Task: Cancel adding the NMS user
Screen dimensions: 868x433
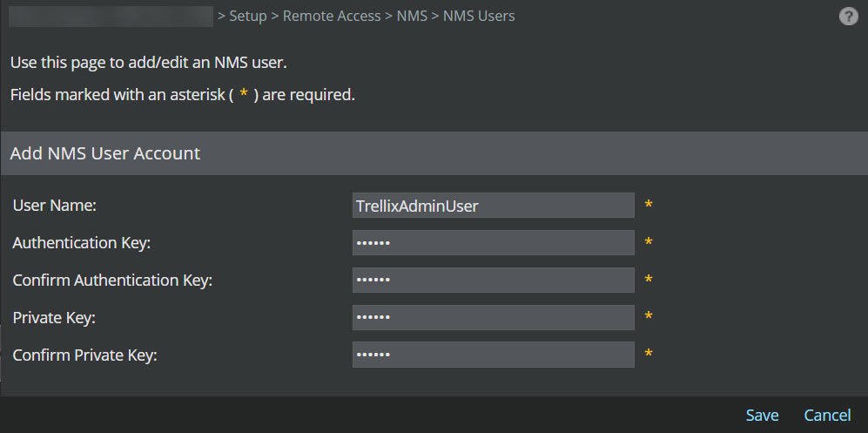Action: 827,416
